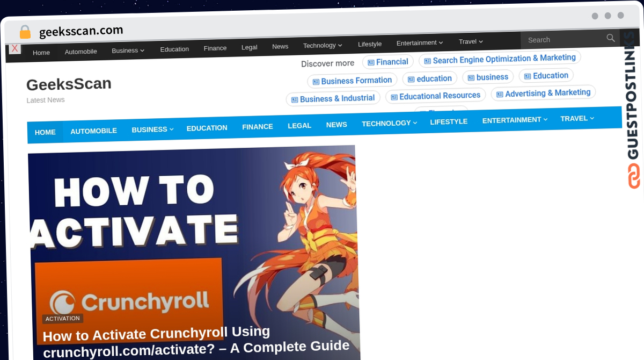The height and width of the screenshot is (360, 644).
Task: Click the Search Engine Optimization tag icon
Action: pos(428,61)
